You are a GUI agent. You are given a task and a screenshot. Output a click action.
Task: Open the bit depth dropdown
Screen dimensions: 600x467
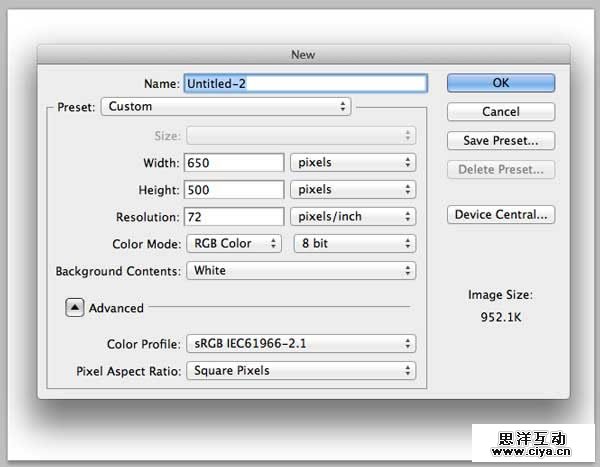coord(352,243)
